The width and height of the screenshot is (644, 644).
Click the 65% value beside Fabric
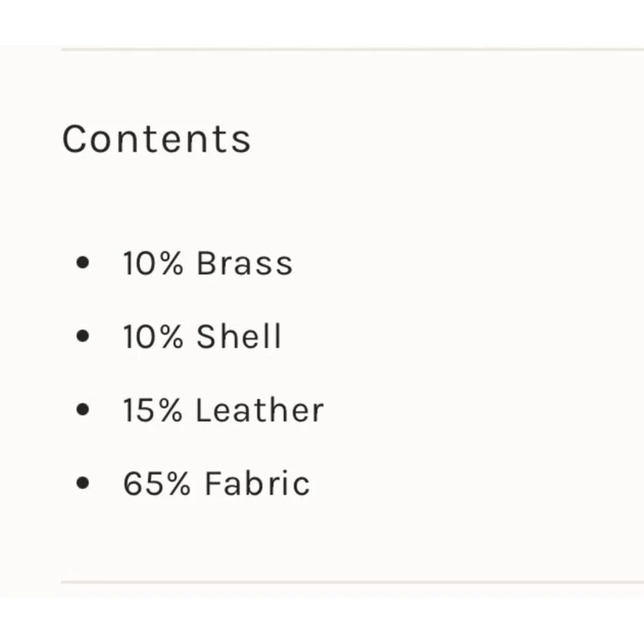click(157, 483)
